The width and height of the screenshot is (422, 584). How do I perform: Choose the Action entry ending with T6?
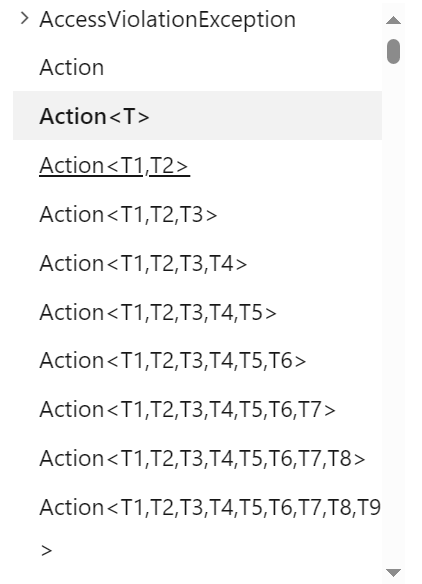coord(173,361)
